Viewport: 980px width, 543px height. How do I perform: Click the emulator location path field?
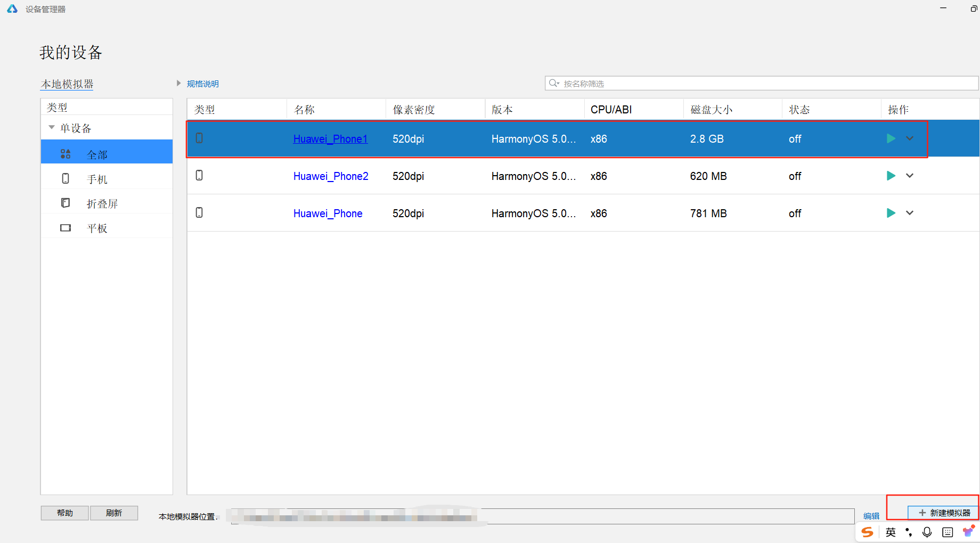tap(542, 516)
